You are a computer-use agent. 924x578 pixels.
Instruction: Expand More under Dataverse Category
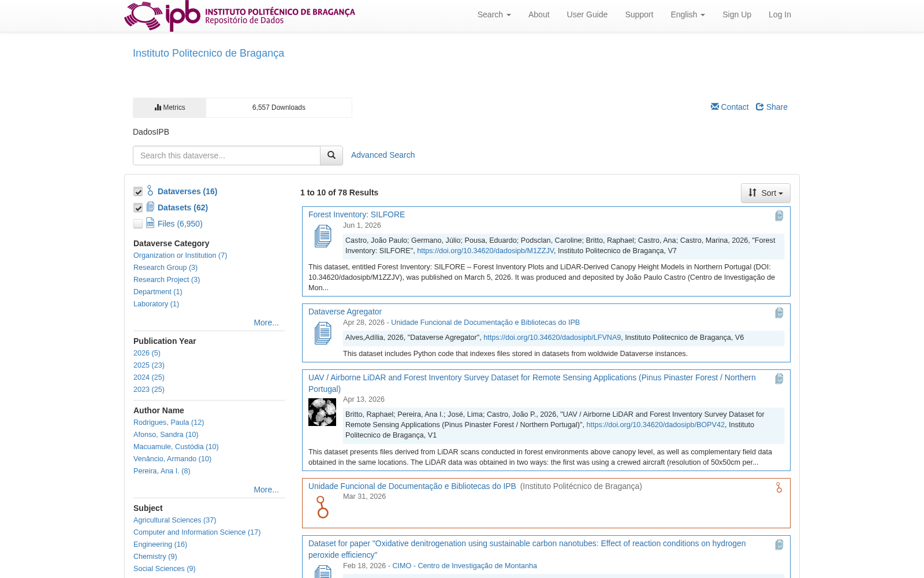coord(266,323)
